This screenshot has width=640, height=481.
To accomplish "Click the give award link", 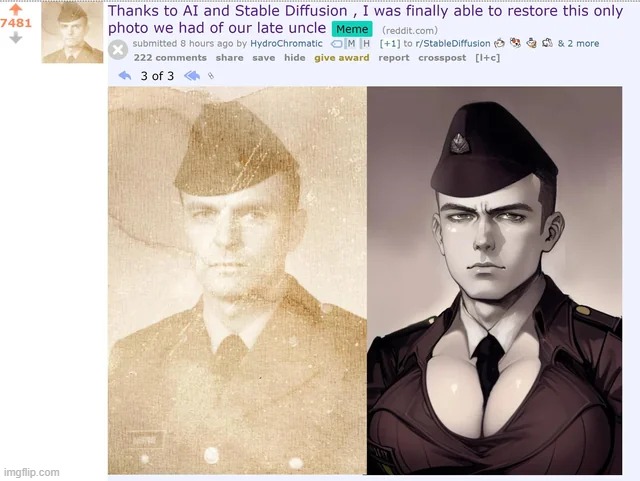I will 342,58.
